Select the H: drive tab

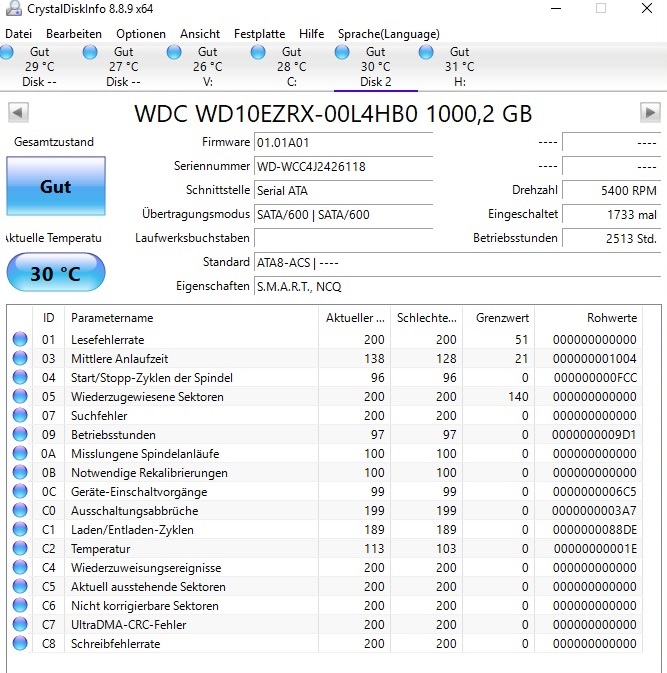[459, 67]
